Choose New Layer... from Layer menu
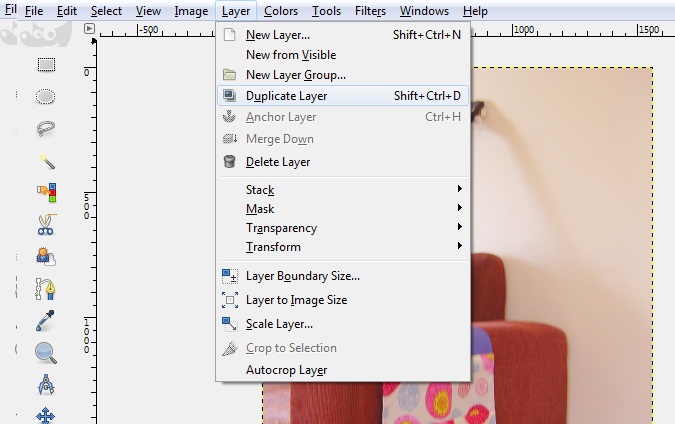Screen dimensions: 675x424 [343, 35]
